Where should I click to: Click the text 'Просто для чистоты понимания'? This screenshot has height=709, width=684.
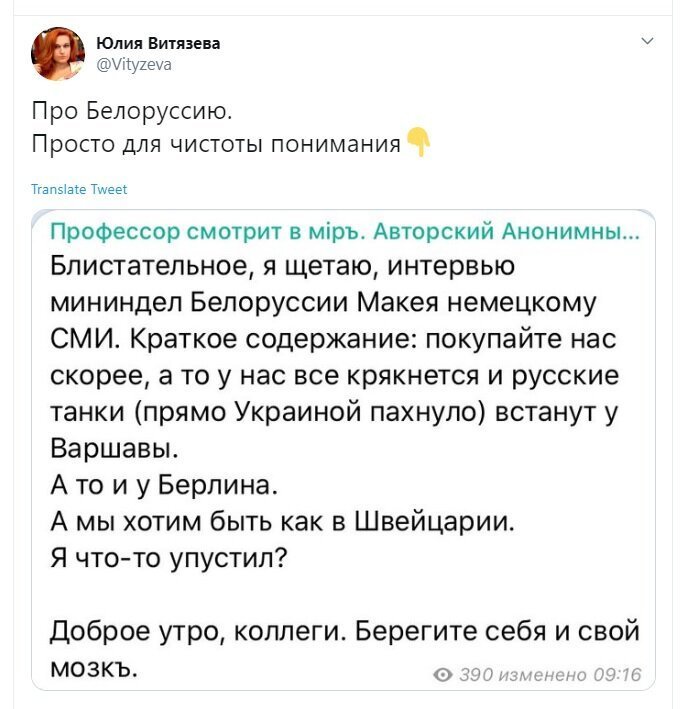coord(216,144)
